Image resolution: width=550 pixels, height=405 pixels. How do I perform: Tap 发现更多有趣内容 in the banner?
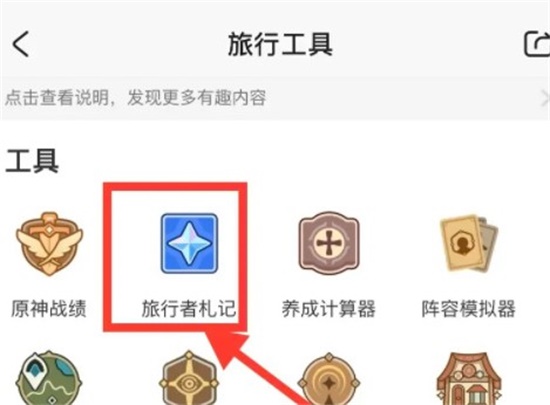tap(196, 97)
